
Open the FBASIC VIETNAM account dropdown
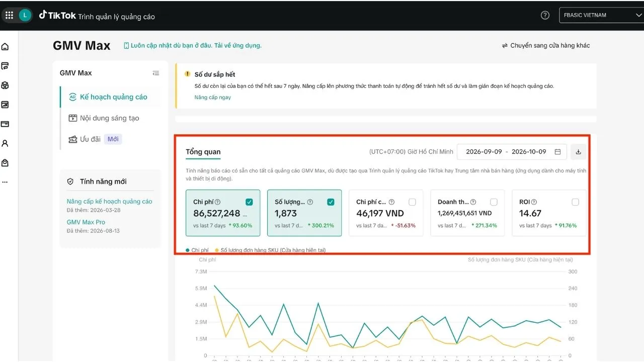pyautogui.click(x=601, y=15)
